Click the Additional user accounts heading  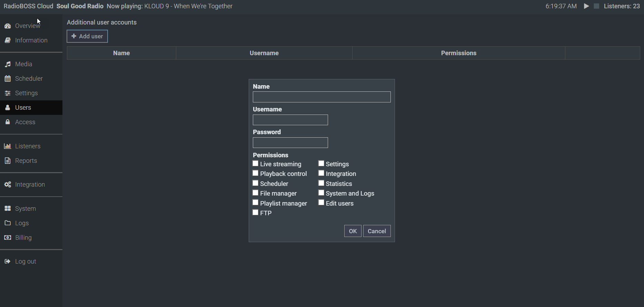[x=102, y=22]
